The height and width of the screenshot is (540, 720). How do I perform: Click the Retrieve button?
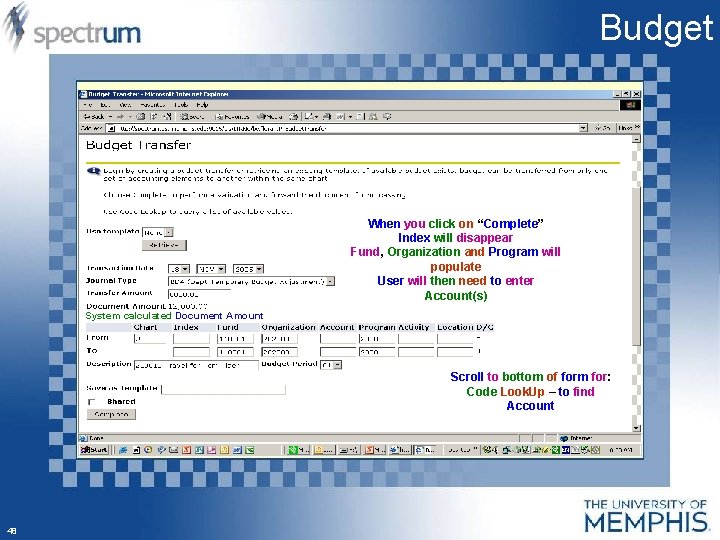(164, 245)
